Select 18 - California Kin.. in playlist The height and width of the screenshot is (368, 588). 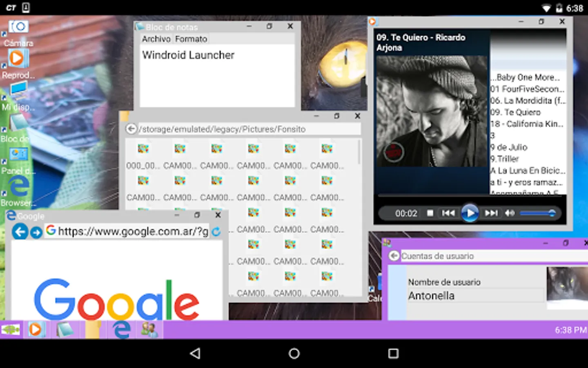click(x=528, y=124)
